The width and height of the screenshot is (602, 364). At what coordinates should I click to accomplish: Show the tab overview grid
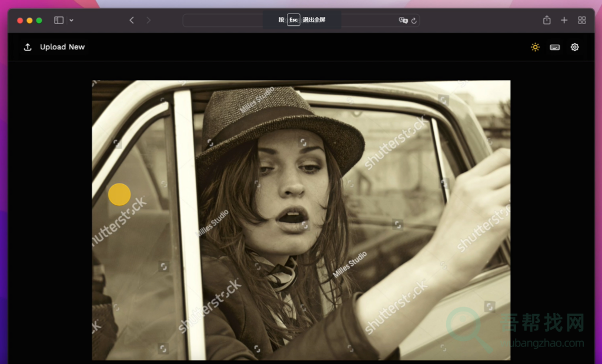click(x=581, y=20)
